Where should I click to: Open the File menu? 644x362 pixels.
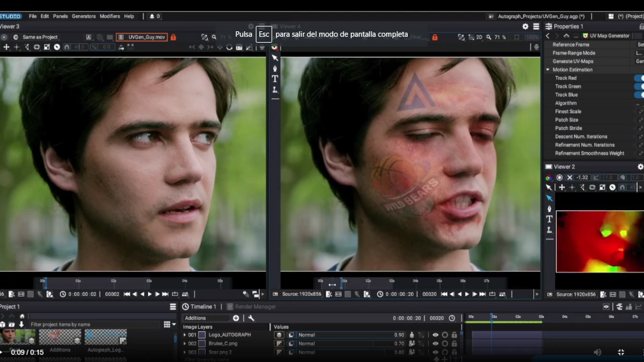click(33, 16)
